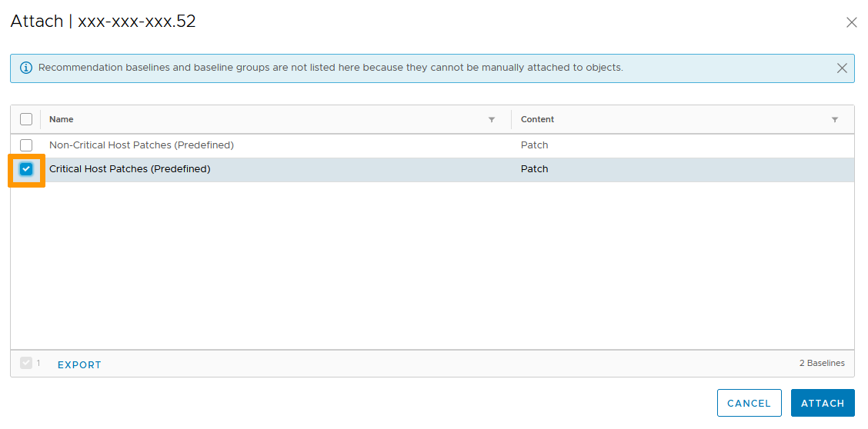This screenshot has width=868, height=429.
Task: Select the Critical Host Patches row name
Action: (x=129, y=169)
